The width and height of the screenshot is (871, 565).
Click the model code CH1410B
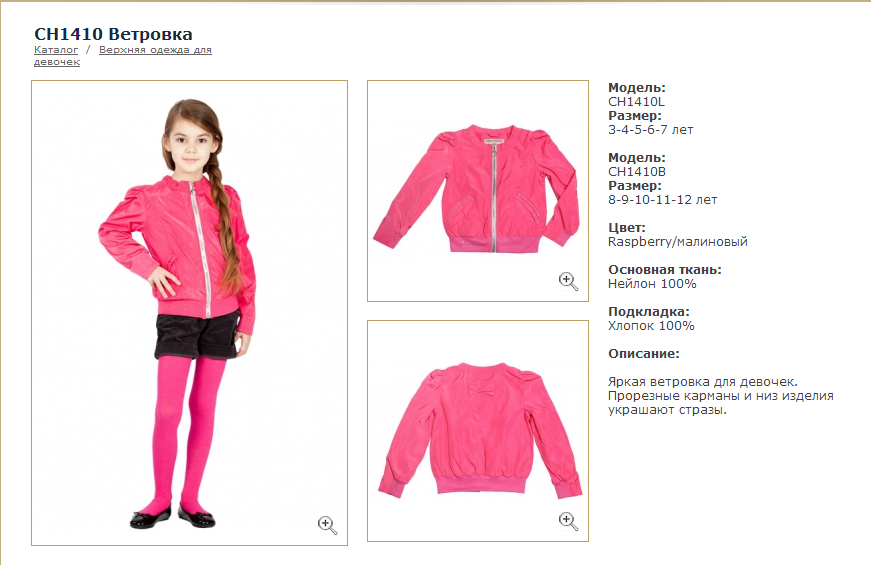(637, 172)
